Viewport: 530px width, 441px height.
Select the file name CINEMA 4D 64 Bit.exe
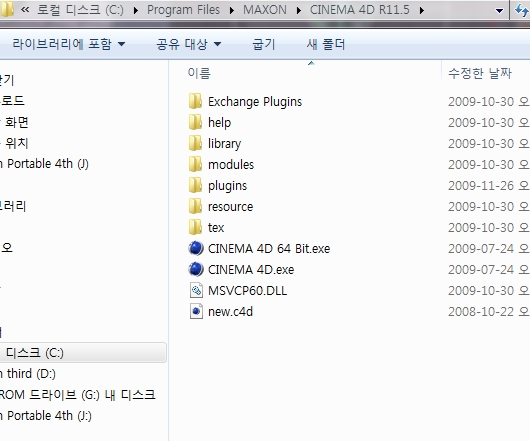[x=269, y=249]
